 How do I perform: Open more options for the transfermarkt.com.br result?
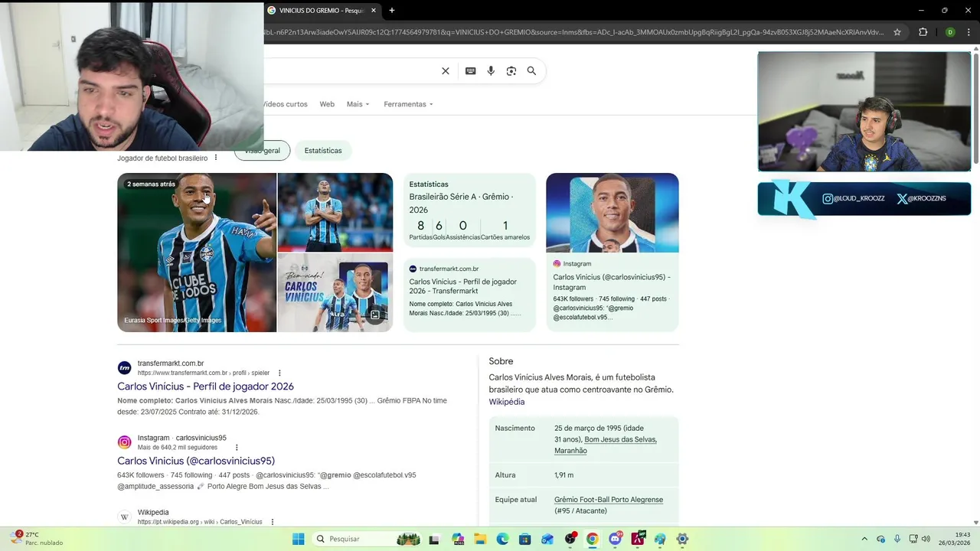point(279,373)
